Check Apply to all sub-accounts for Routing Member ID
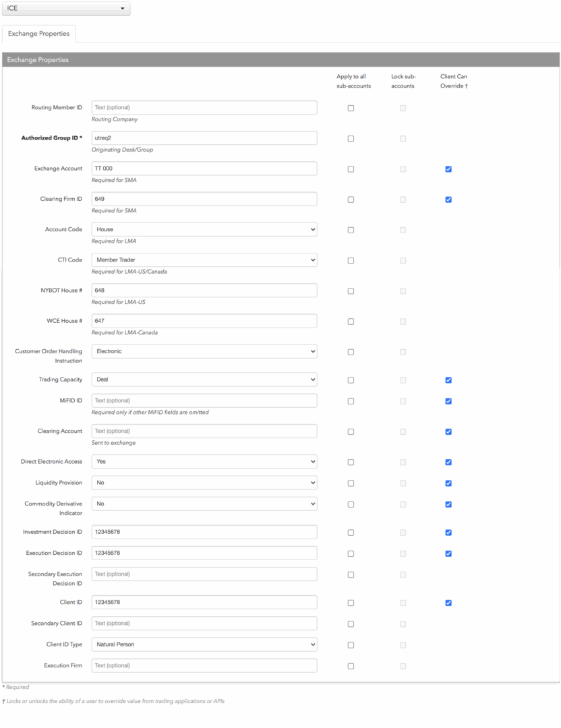The height and width of the screenshot is (728, 561). click(351, 108)
